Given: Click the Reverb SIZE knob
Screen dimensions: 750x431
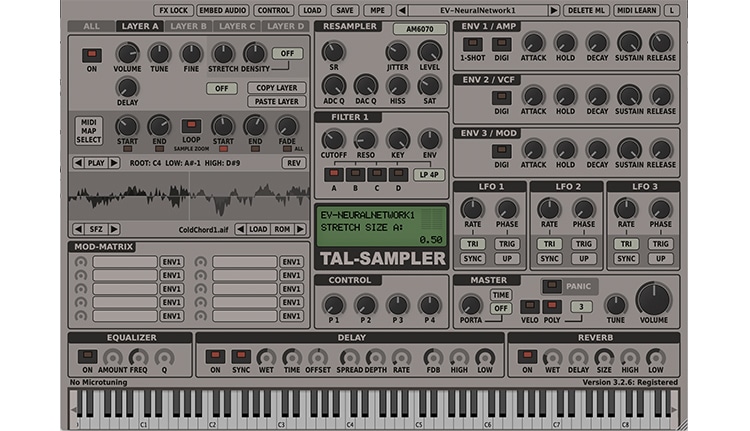Looking at the screenshot, I should click(x=604, y=358).
